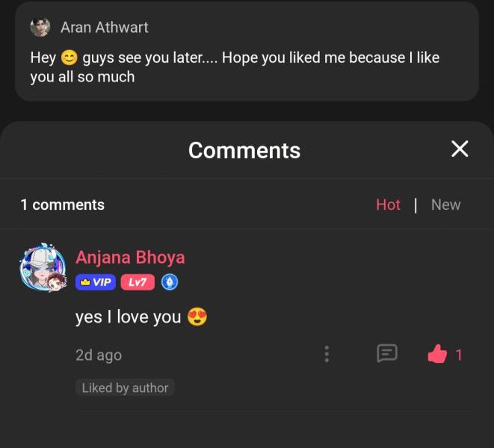494x448 pixels.
Task: Tap the Aran Athwart author name
Action: 105,28
